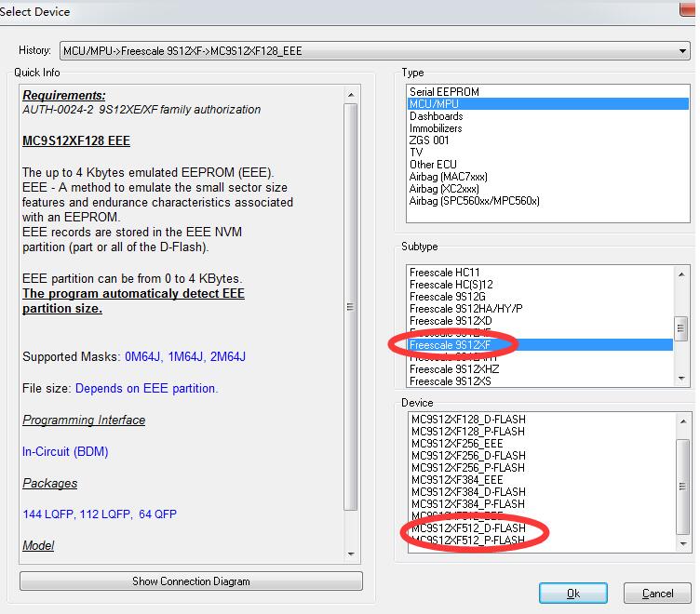This screenshot has width=700, height=614.
Task: Select MC9S12XF256_P-FLASH device
Action: pos(542,468)
